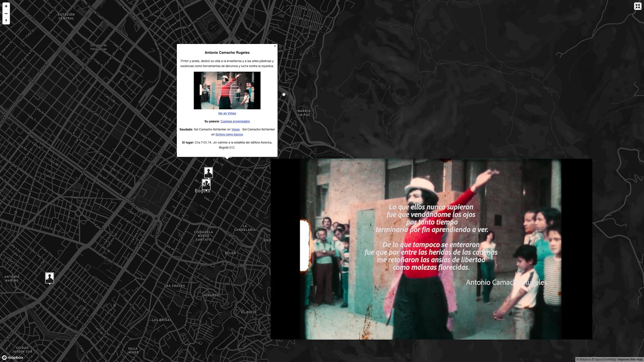The image size is (644, 362).
Task: Open the Voces link by Sol Camacho-Schlenker
Action: [235, 129]
